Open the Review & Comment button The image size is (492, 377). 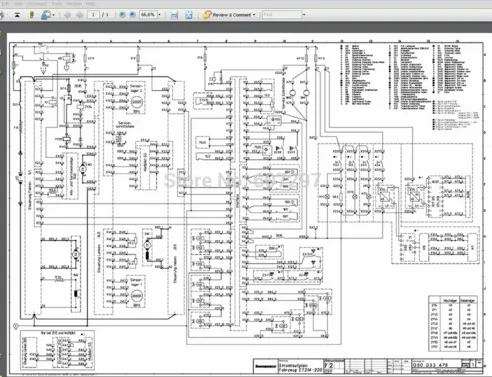click(x=227, y=15)
